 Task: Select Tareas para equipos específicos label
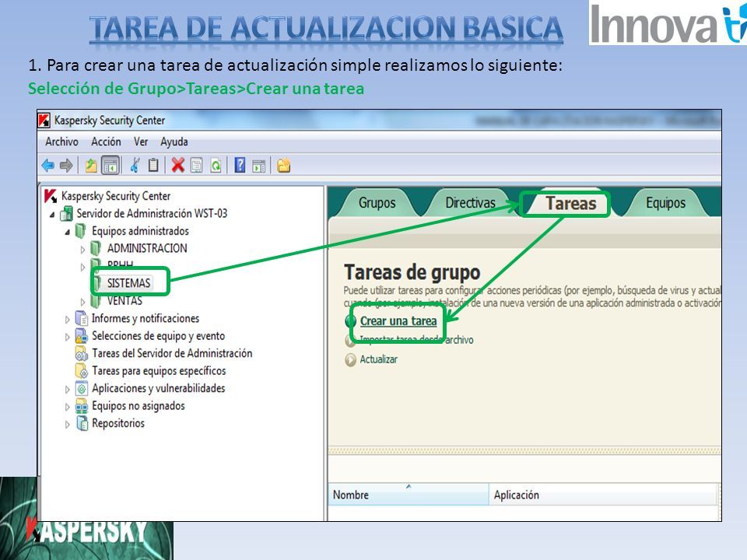point(159,370)
